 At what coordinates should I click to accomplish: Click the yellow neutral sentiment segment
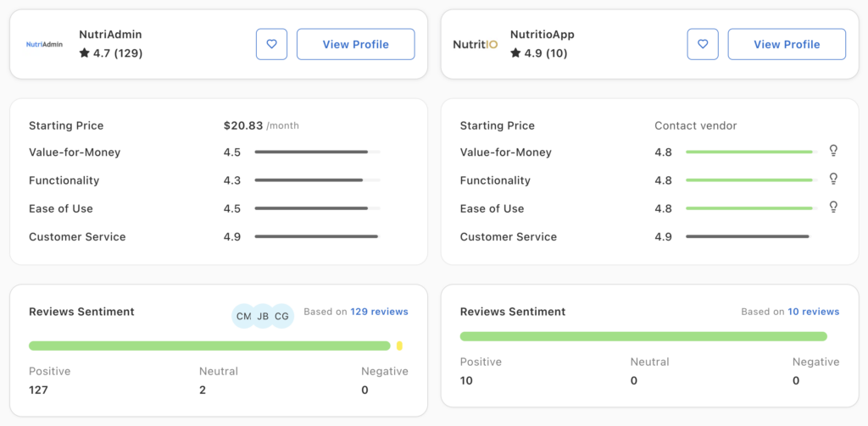point(400,346)
